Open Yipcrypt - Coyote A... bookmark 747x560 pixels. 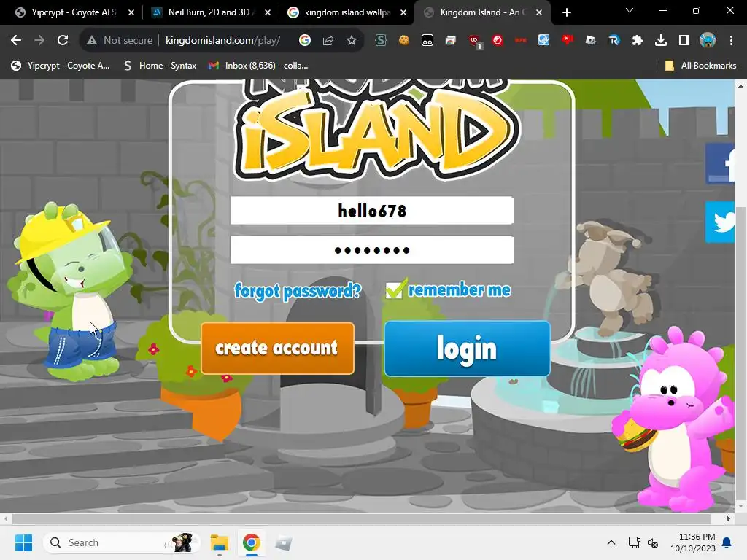(61, 66)
